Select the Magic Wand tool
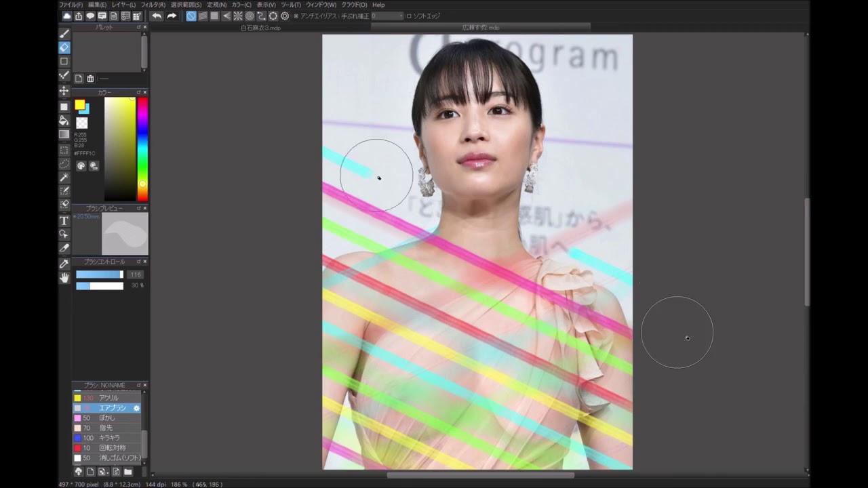 [64, 178]
